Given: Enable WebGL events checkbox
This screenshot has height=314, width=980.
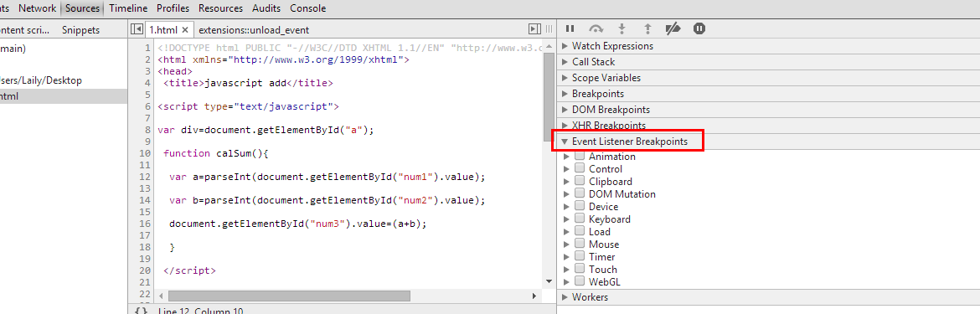Looking at the screenshot, I should pos(579,281).
